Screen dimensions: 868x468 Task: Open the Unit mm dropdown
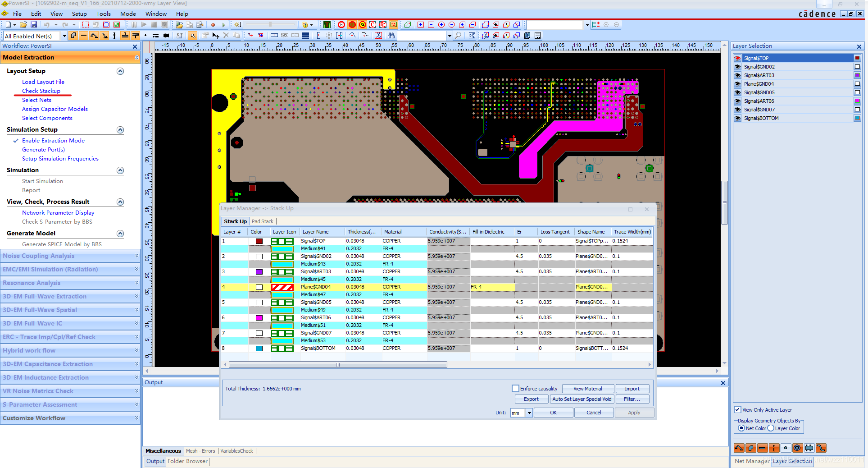click(529, 413)
